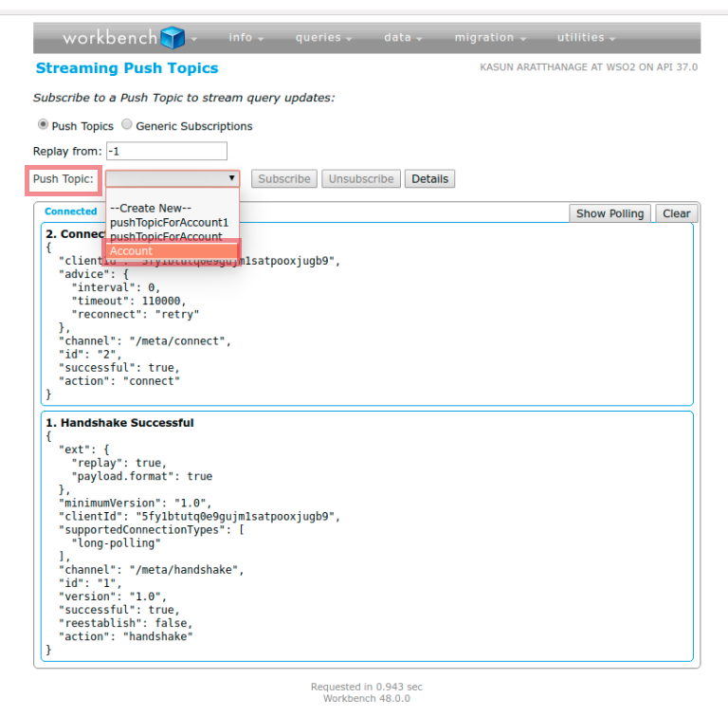Click the Replay from input field
This screenshot has width=728, height=716.
tap(167, 151)
